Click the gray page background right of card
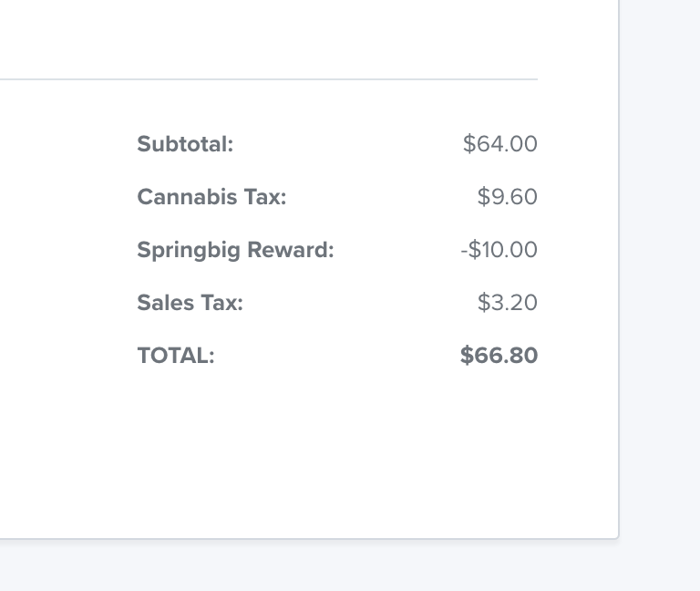Image resolution: width=700 pixels, height=591 pixels. [x=660, y=268]
